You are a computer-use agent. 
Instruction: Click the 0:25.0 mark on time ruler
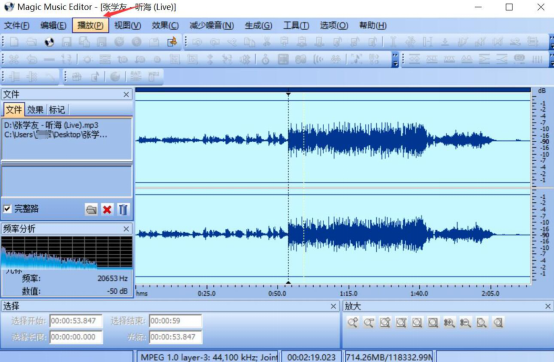point(206,293)
